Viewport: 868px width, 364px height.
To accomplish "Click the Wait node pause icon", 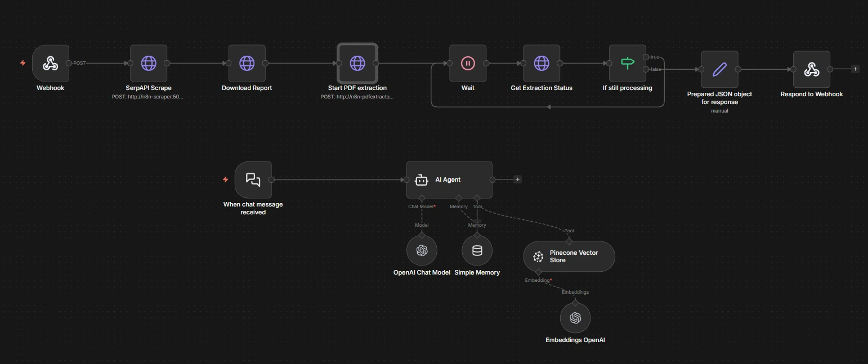I will [468, 64].
